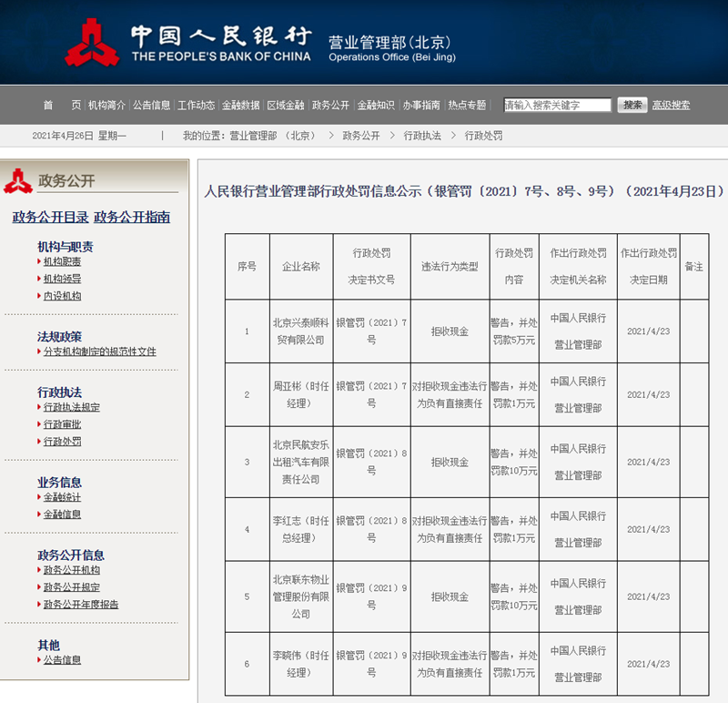Click the 违法行为类型 column header
The height and width of the screenshot is (703, 728).
click(450, 267)
